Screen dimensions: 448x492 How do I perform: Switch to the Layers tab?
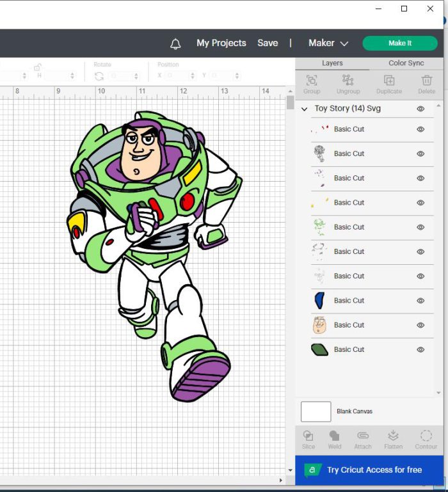[x=332, y=63]
